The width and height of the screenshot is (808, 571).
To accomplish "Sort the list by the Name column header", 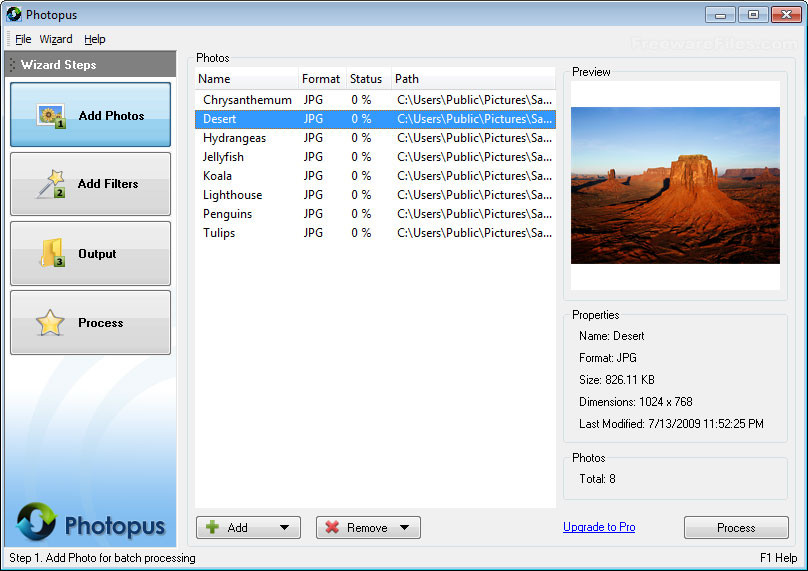I will pyautogui.click(x=246, y=79).
